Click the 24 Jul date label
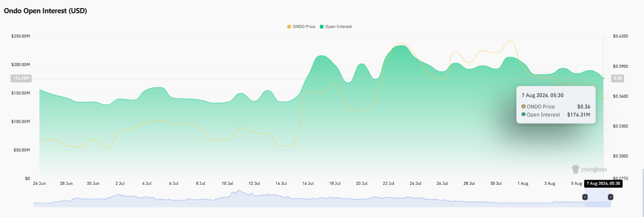 point(416,183)
